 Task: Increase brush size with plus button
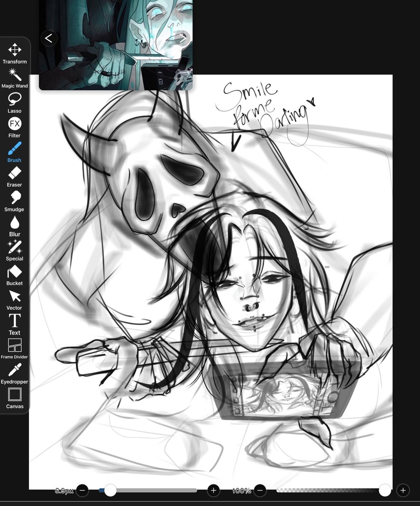pyautogui.click(x=213, y=490)
